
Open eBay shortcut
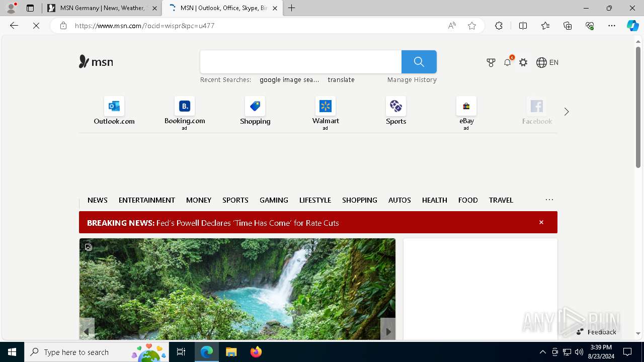466,113
